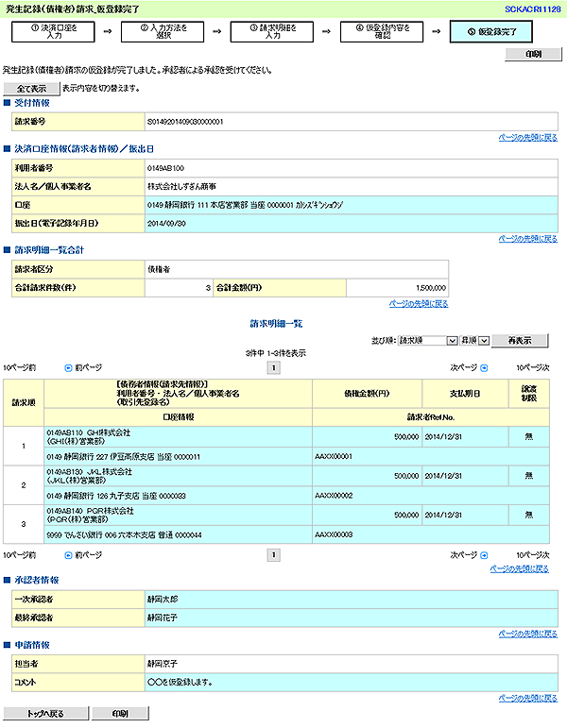The image size is (567, 728).
Task: Click the total amount 1,500,000
Action: [431, 288]
